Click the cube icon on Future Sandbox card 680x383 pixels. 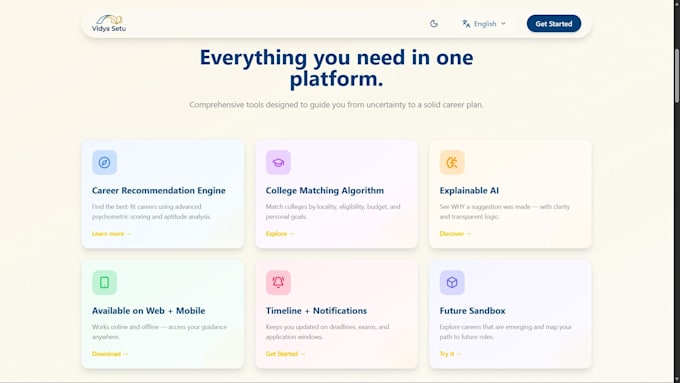[x=452, y=283]
